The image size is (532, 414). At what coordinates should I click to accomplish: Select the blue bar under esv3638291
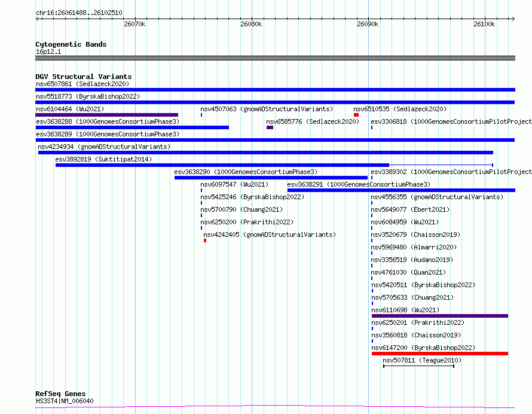[x=401, y=190]
